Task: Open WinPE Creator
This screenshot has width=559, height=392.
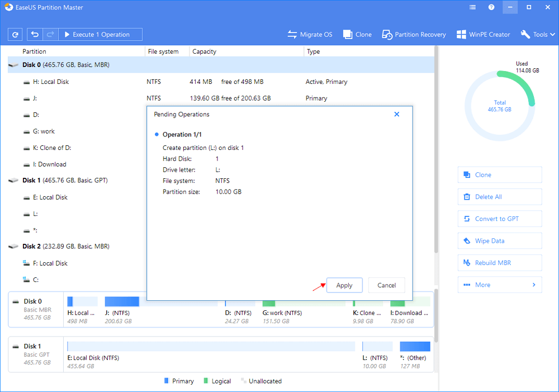Action: click(x=483, y=35)
